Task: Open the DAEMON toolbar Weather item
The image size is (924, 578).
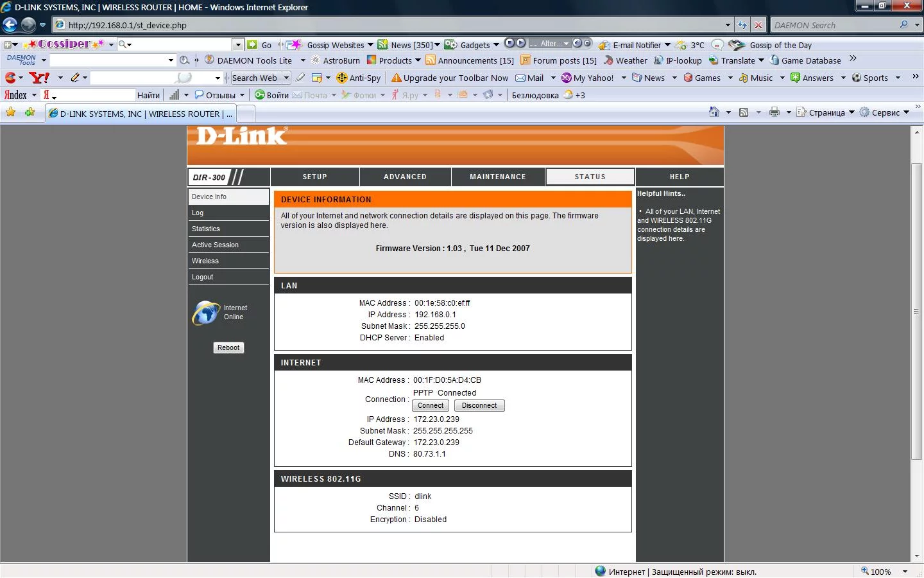Action: tap(625, 60)
